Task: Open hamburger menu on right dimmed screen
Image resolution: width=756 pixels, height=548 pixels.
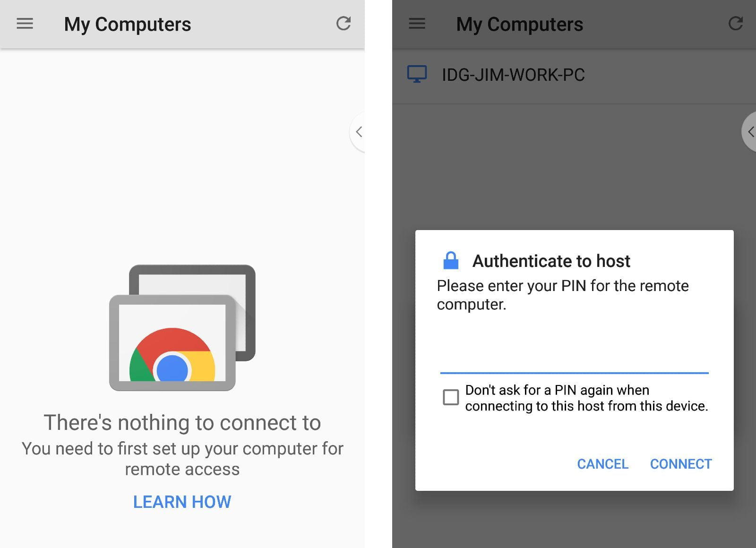Action: tap(417, 24)
